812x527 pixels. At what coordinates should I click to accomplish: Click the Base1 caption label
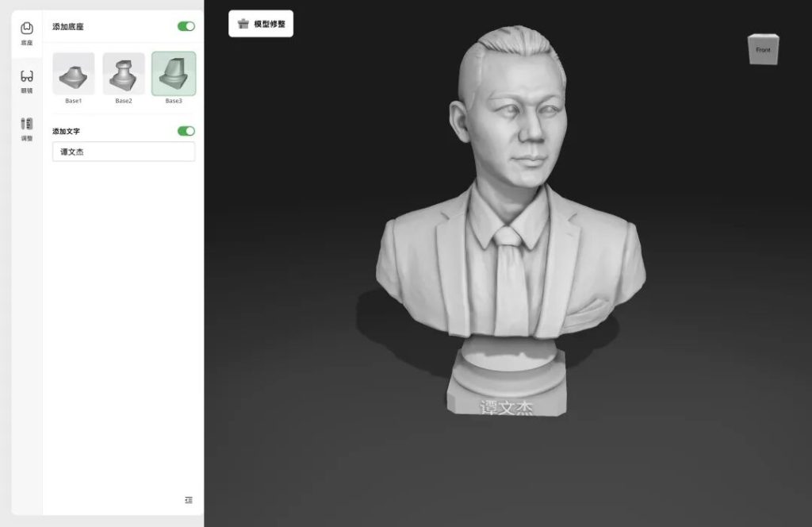(x=74, y=101)
